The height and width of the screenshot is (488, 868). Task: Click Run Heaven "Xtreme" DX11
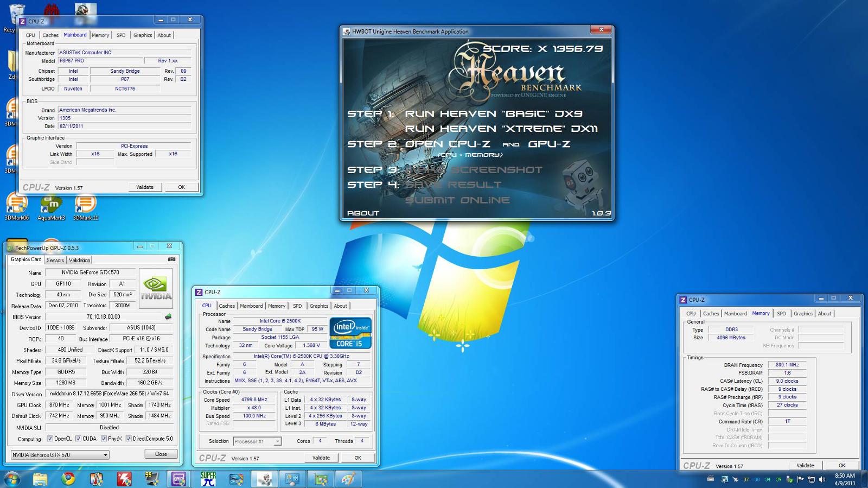(x=501, y=129)
